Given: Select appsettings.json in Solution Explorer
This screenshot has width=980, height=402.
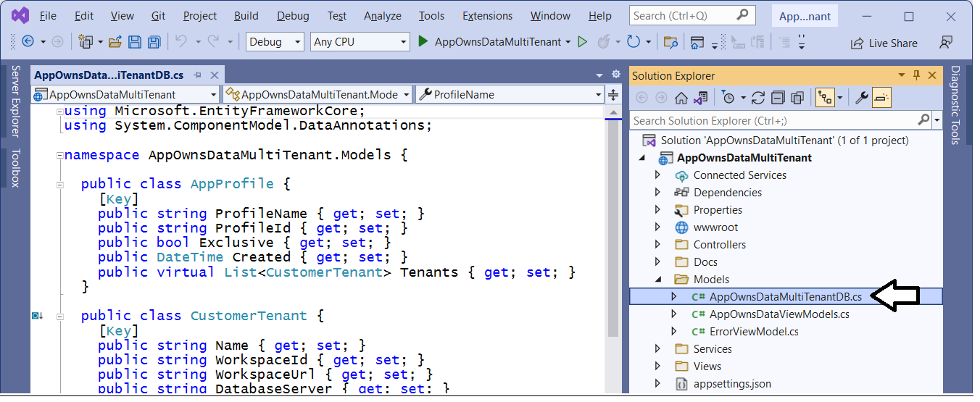Looking at the screenshot, I should pos(732,384).
